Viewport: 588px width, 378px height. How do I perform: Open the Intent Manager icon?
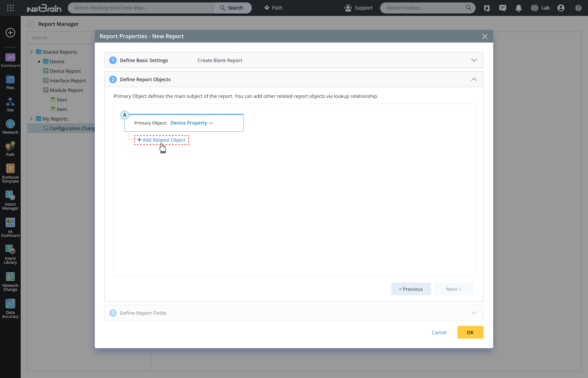(x=10, y=200)
